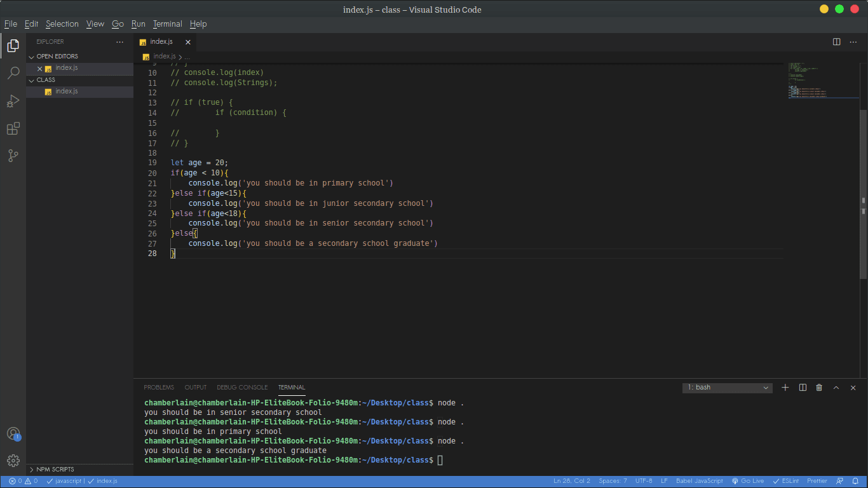Expand the NPM Scripts section
The width and height of the screenshot is (868, 488).
[x=55, y=470]
